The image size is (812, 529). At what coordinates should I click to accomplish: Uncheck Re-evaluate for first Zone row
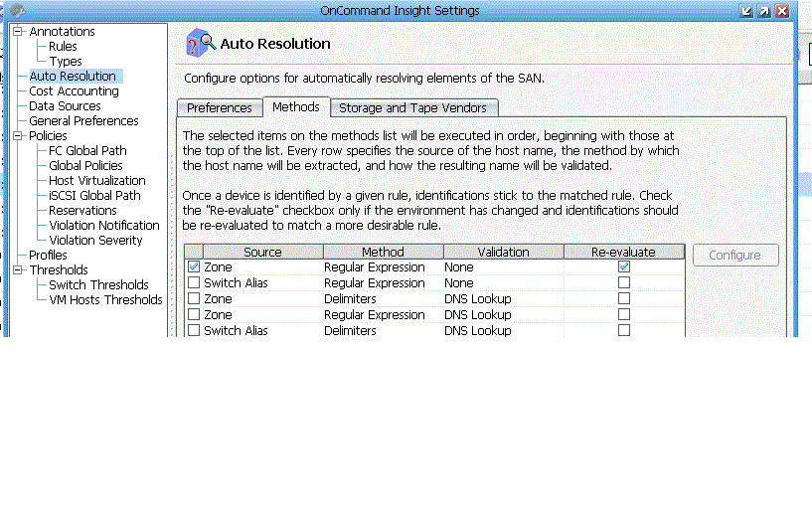coord(624,266)
